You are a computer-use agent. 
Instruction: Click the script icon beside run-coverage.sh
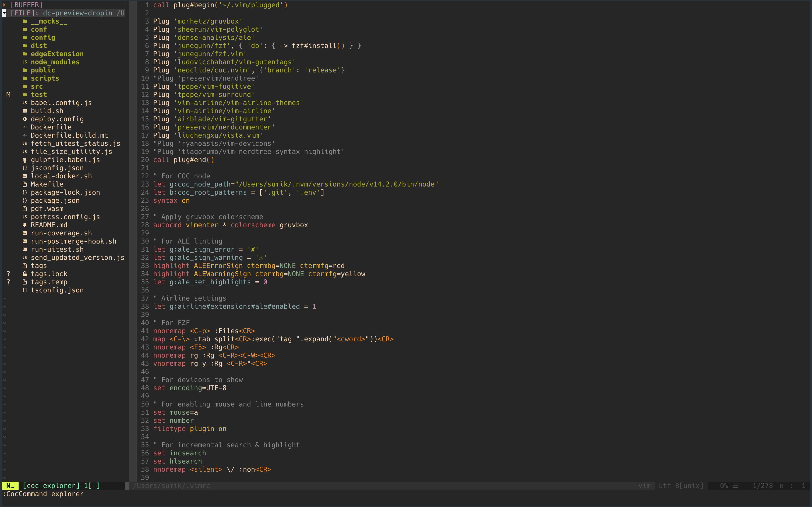pyautogui.click(x=25, y=233)
